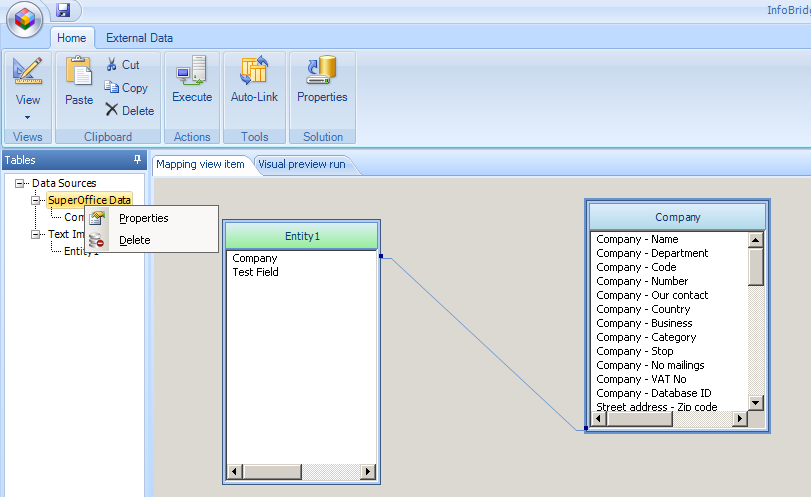Select Company - VAT No field

pyautogui.click(x=641, y=379)
